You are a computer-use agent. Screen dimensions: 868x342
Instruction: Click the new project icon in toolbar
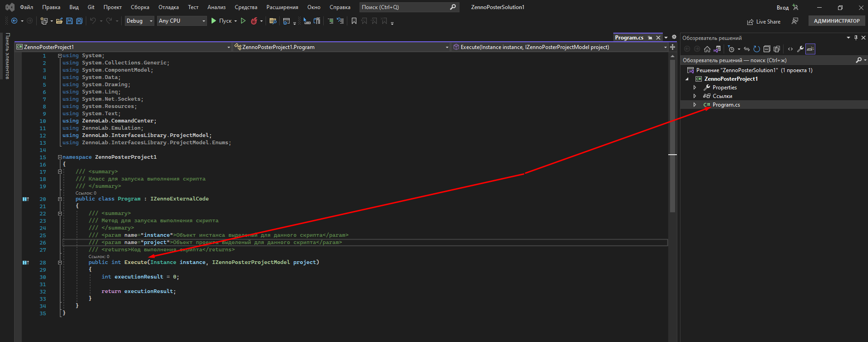pos(44,21)
